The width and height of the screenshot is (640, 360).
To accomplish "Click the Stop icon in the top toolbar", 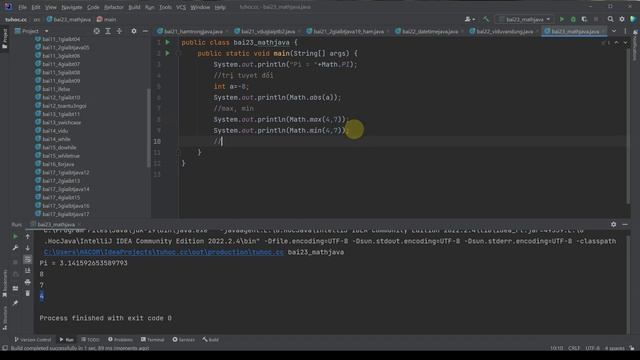I will (x=596, y=19).
